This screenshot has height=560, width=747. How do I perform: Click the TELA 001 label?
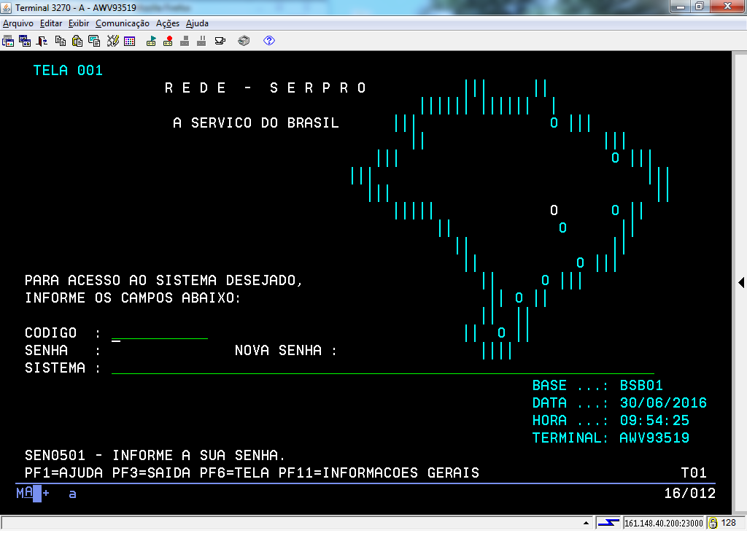pyautogui.click(x=68, y=71)
